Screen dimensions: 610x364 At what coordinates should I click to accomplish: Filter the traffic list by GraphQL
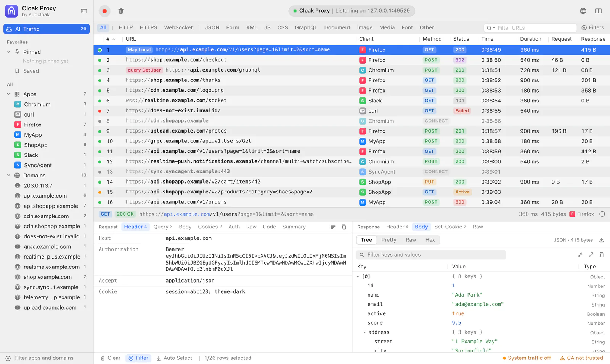[306, 28]
